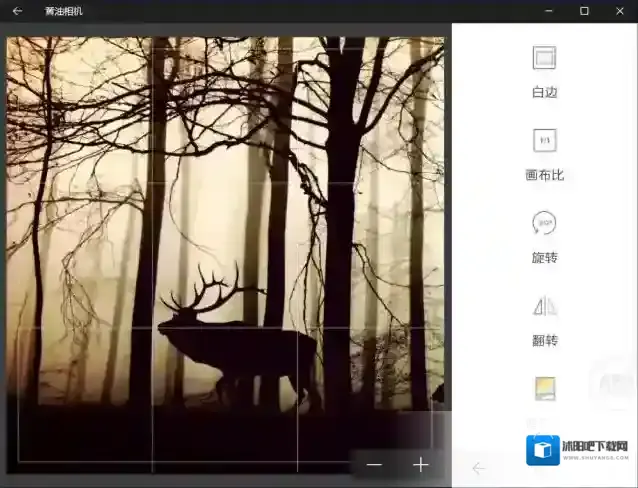Click the 沭阳吧下载网 watermark text
The width and height of the screenshot is (638, 488).
click(597, 447)
